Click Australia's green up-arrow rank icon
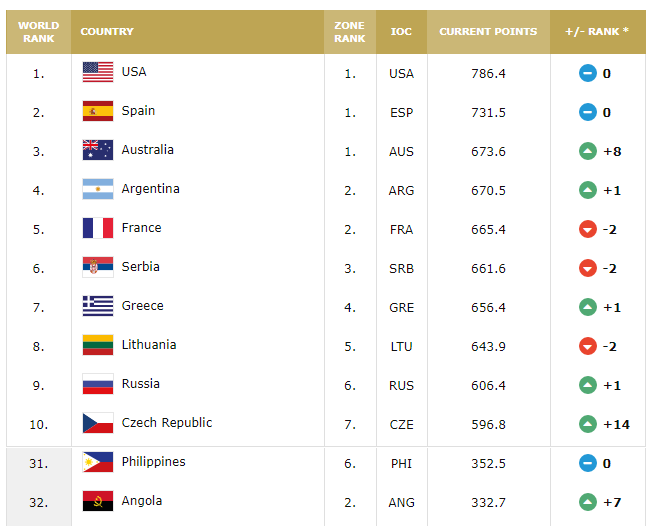 click(588, 151)
